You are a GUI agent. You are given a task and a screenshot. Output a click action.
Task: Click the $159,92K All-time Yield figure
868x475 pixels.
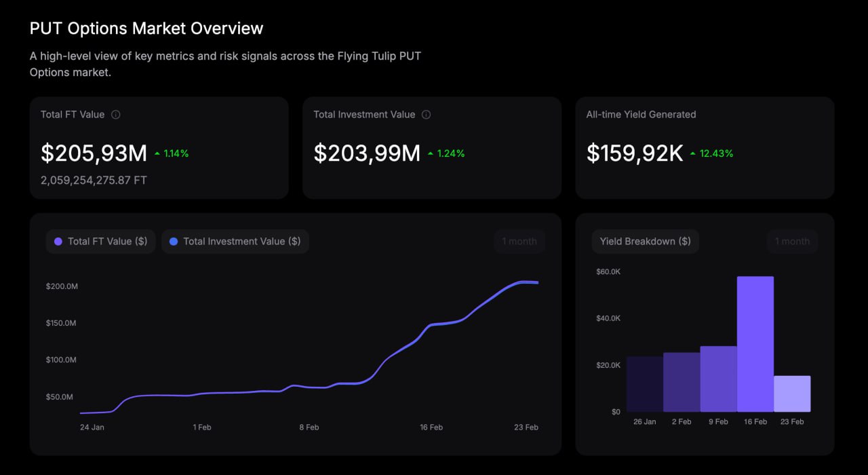tap(635, 153)
